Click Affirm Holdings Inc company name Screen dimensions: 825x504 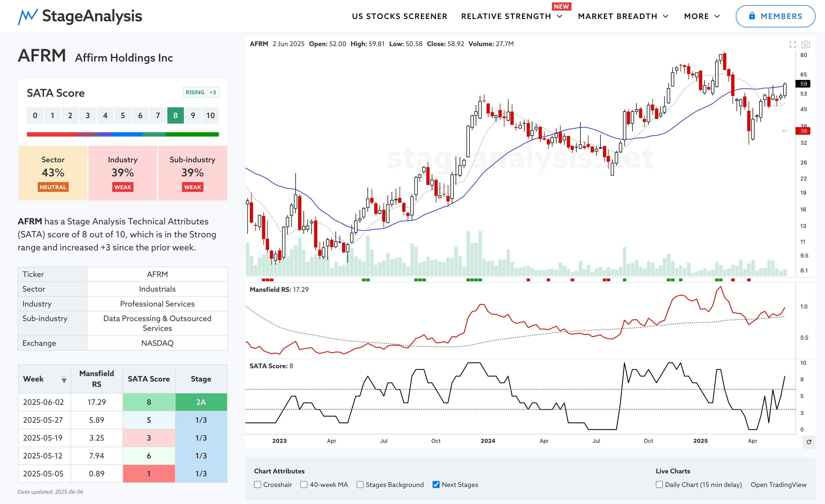click(124, 57)
